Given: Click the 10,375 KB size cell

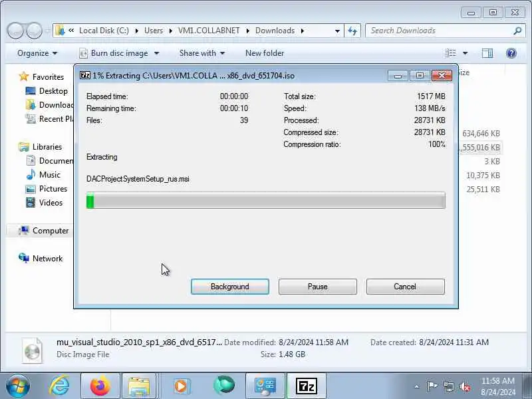Looking at the screenshot, I should click(483, 176).
